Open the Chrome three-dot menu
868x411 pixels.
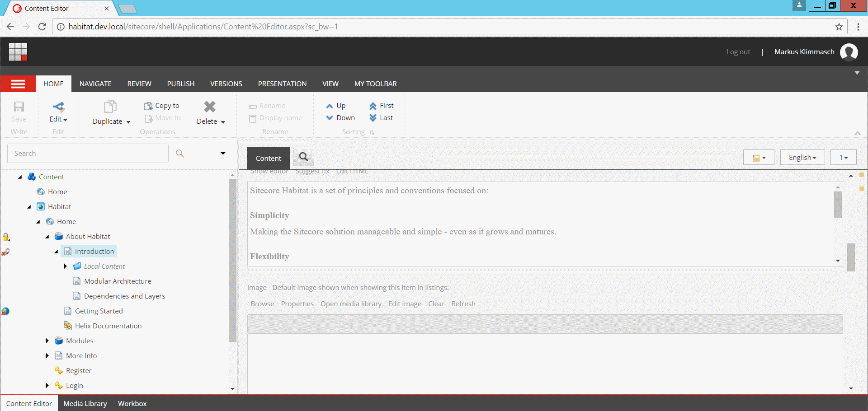click(x=858, y=27)
